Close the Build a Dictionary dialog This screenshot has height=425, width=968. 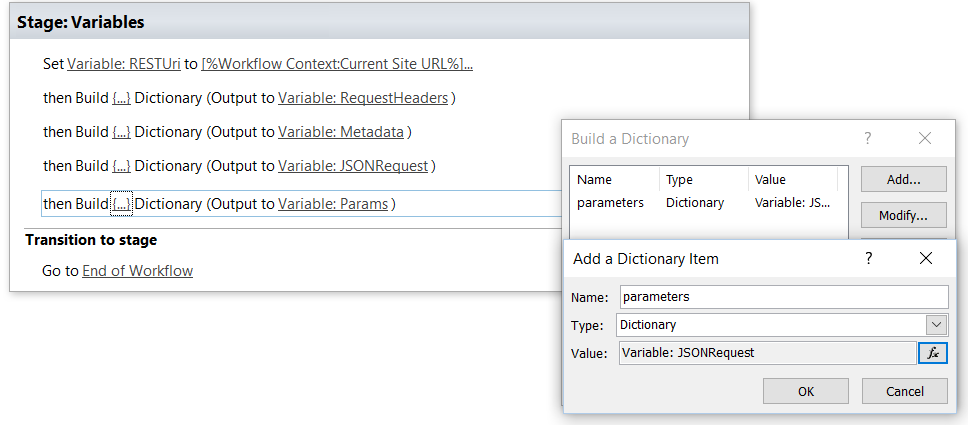click(x=924, y=139)
